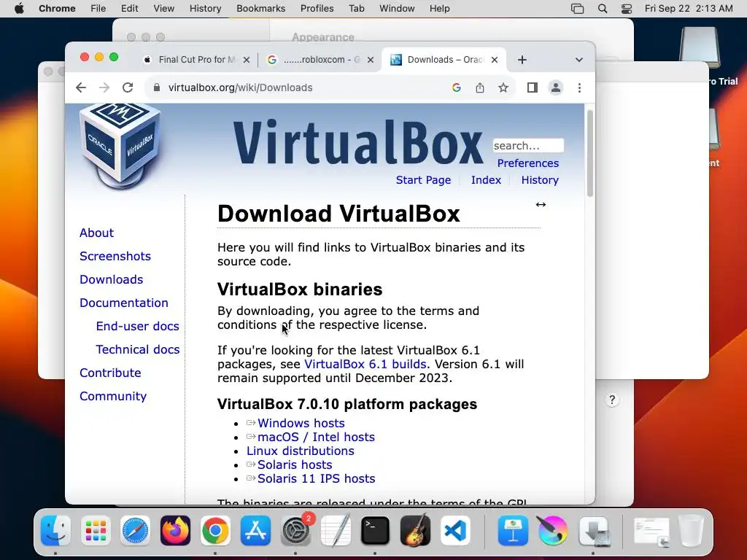Close the Final Cut Pro tab

click(247, 60)
